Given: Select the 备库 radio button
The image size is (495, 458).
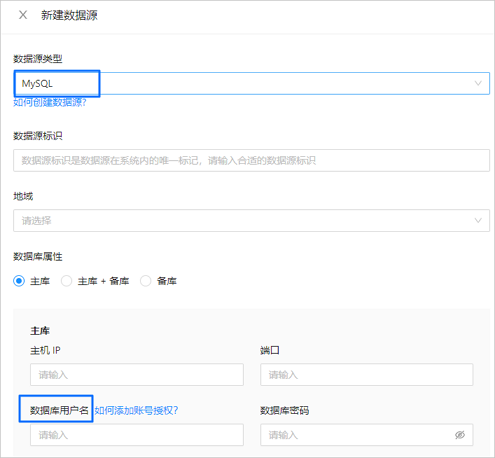Looking at the screenshot, I should [x=146, y=281].
